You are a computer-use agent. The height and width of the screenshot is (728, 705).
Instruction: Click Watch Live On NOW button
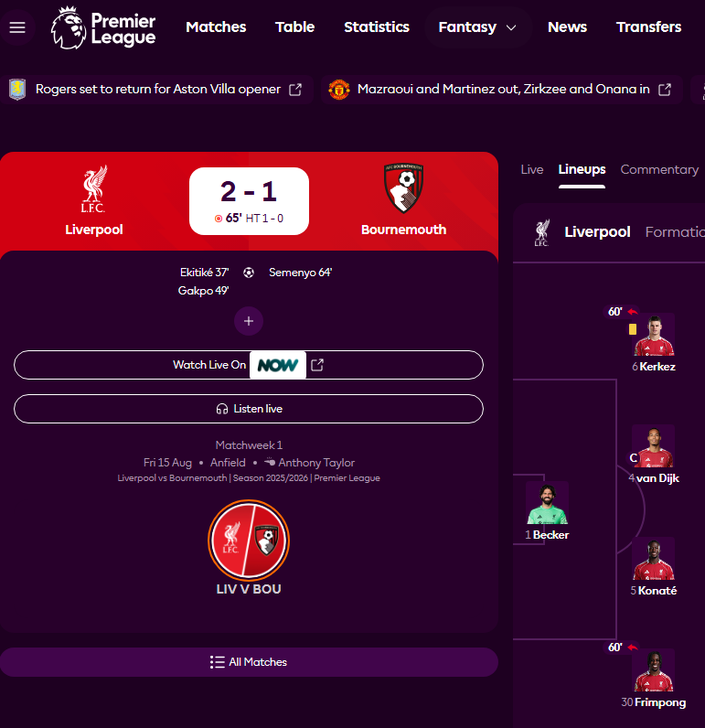click(249, 365)
